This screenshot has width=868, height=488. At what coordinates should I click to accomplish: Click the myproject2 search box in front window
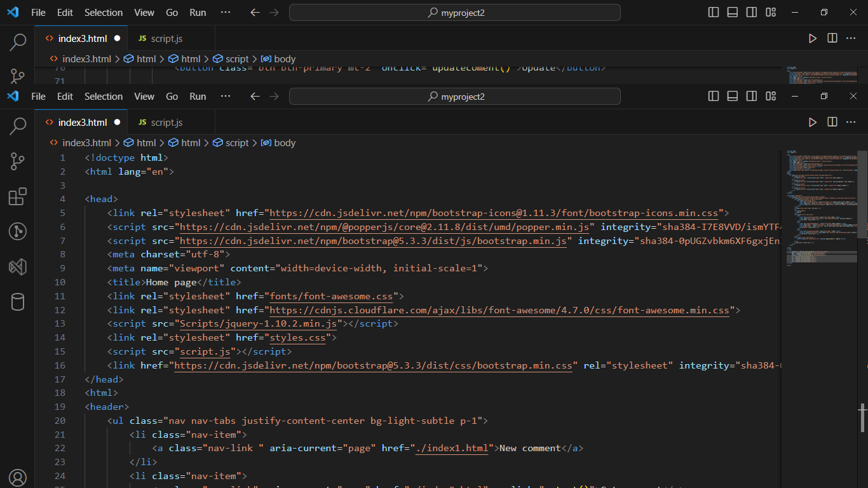click(x=455, y=97)
